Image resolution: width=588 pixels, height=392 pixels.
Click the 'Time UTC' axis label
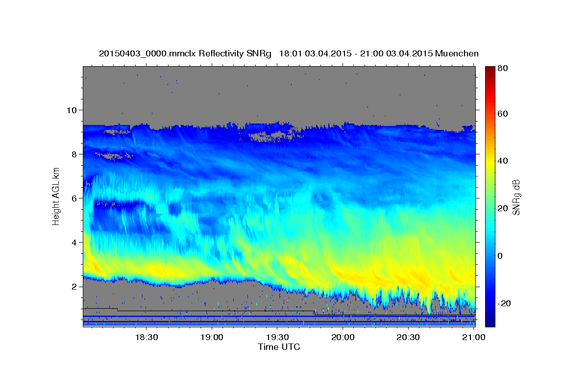pos(279,347)
